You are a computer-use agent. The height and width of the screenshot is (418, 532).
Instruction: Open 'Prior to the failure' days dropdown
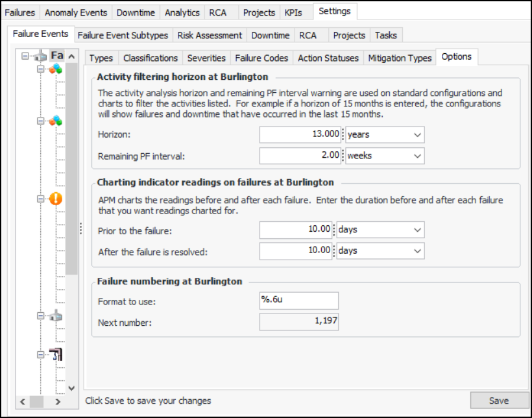[x=417, y=230]
